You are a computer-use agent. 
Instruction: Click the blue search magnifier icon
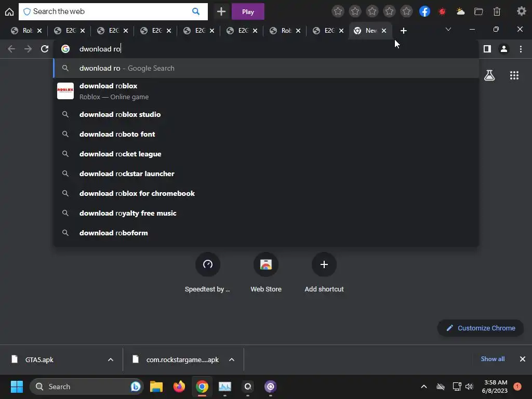pos(196,11)
